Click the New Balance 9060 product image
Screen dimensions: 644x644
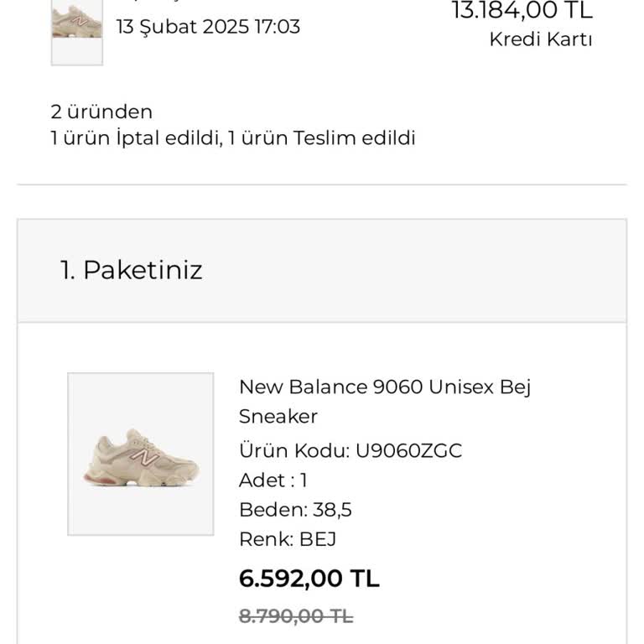[x=141, y=454]
